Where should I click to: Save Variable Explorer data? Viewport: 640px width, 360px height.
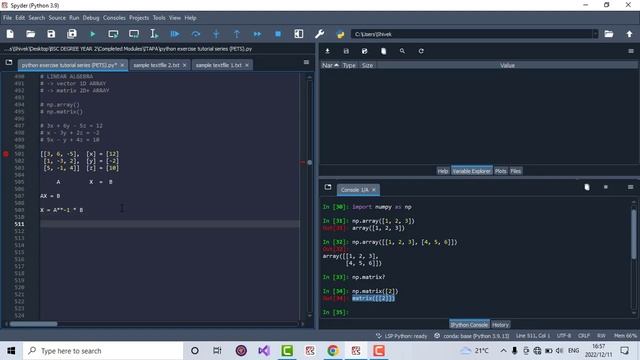pos(346,51)
